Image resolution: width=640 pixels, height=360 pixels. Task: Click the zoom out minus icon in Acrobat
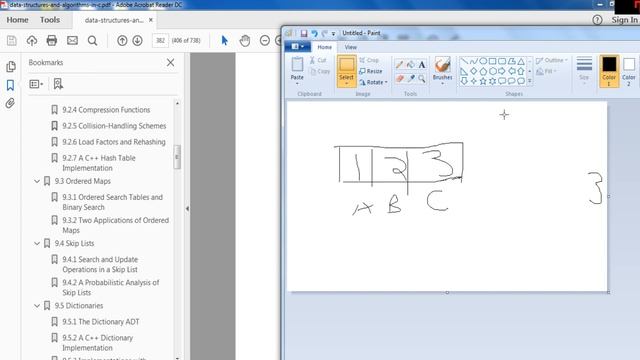[x=265, y=40]
